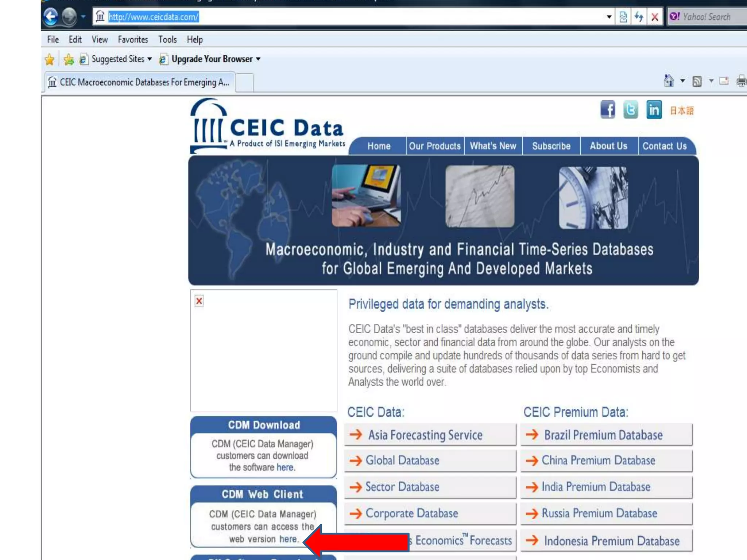The height and width of the screenshot is (560, 747).
Task: Click the Yahoo! Search input field
Action: point(711,17)
